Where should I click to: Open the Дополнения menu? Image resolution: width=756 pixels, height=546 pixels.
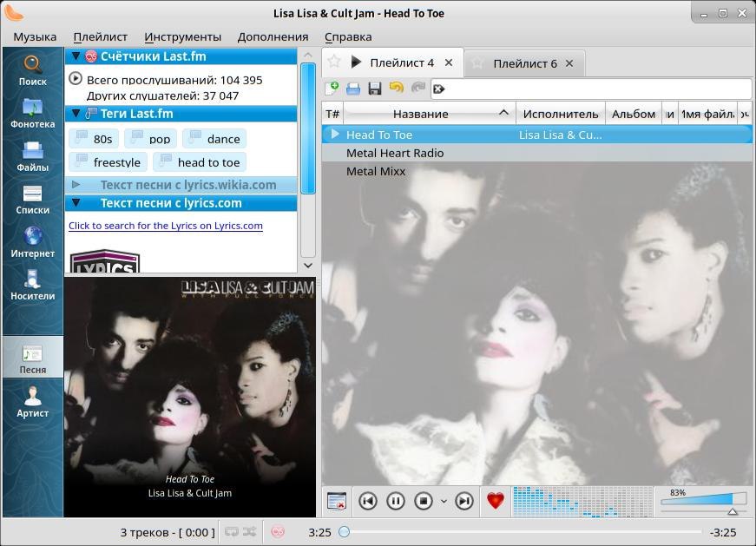point(273,36)
